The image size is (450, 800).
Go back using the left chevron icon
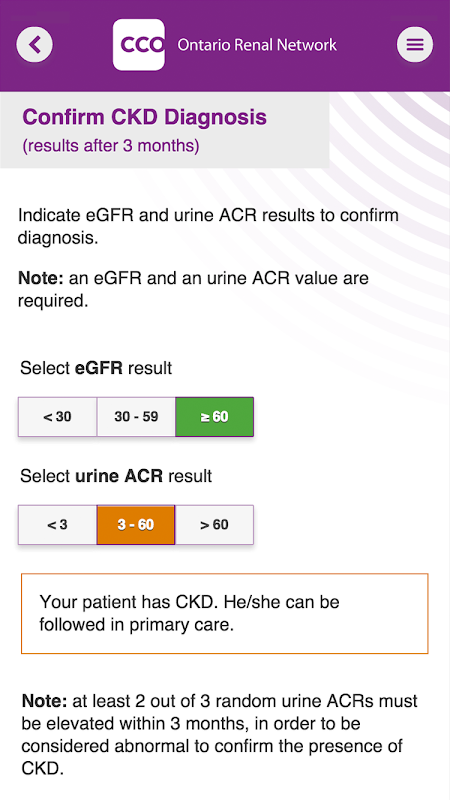(x=35, y=45)
